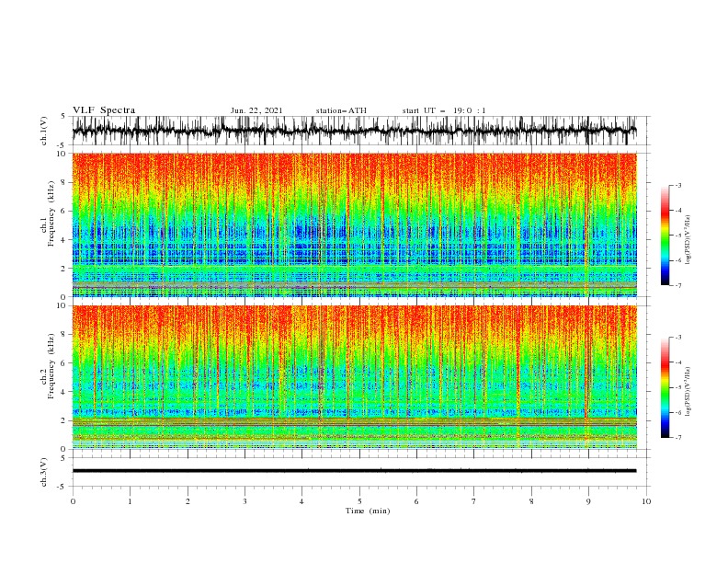Click the ch.1 PSD colorbar
728x563 pixels.
[665, 236]
